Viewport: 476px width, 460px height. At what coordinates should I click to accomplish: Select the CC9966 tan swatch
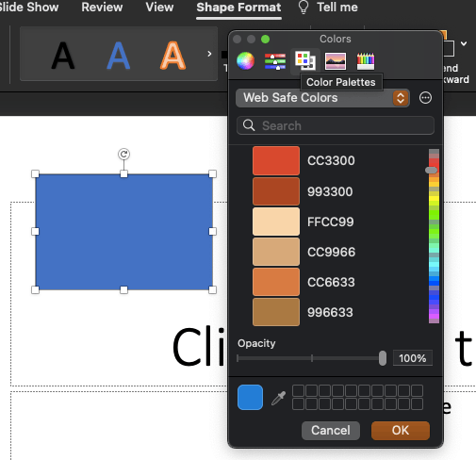click(x=276, y=252)
